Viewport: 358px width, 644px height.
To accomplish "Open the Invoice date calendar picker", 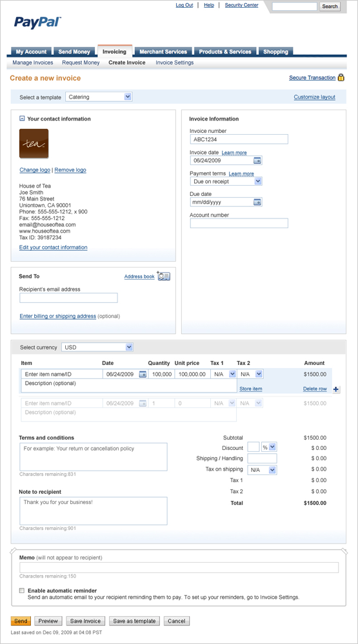I will 257,161.
